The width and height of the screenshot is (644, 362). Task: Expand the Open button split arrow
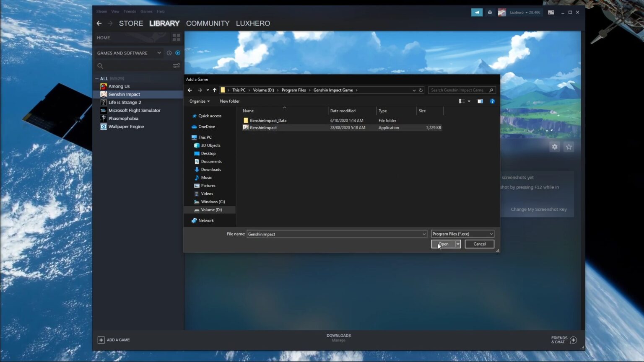[458, 244]
